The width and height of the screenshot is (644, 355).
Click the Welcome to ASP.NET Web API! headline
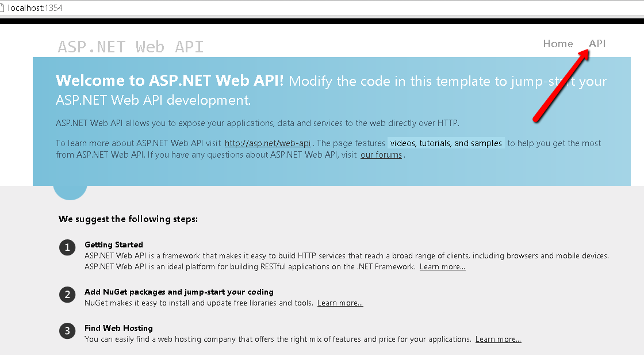[170, 80]
